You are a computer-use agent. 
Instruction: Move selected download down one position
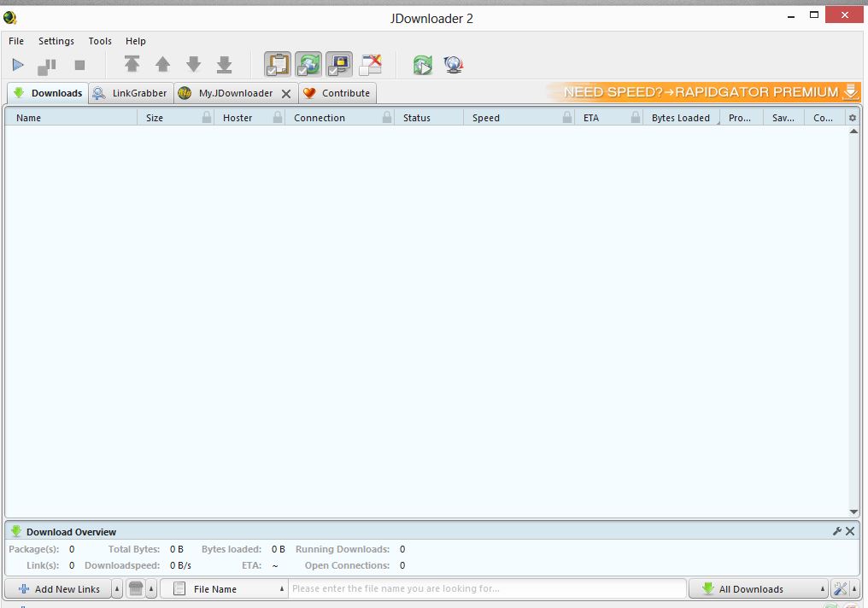(x=194, y=64)
